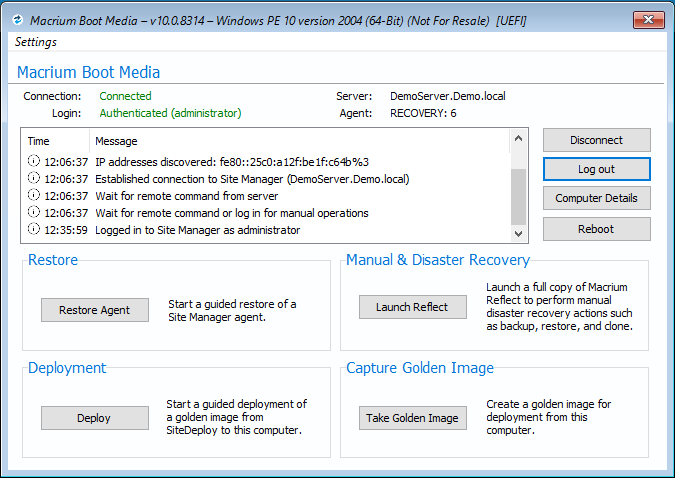Select 'Wait for remote command from server' message
The width and height of the screenshot is (675, 478).
(x=186, y=196)
